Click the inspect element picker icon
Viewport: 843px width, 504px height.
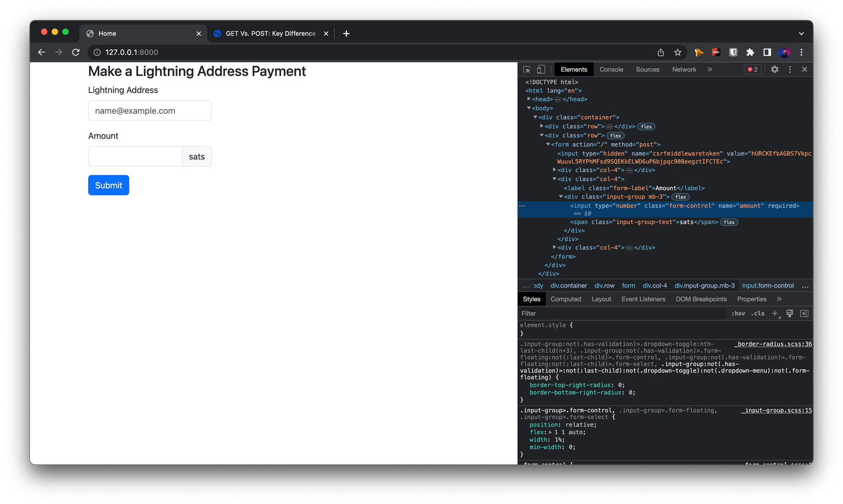tap(527, 69)
